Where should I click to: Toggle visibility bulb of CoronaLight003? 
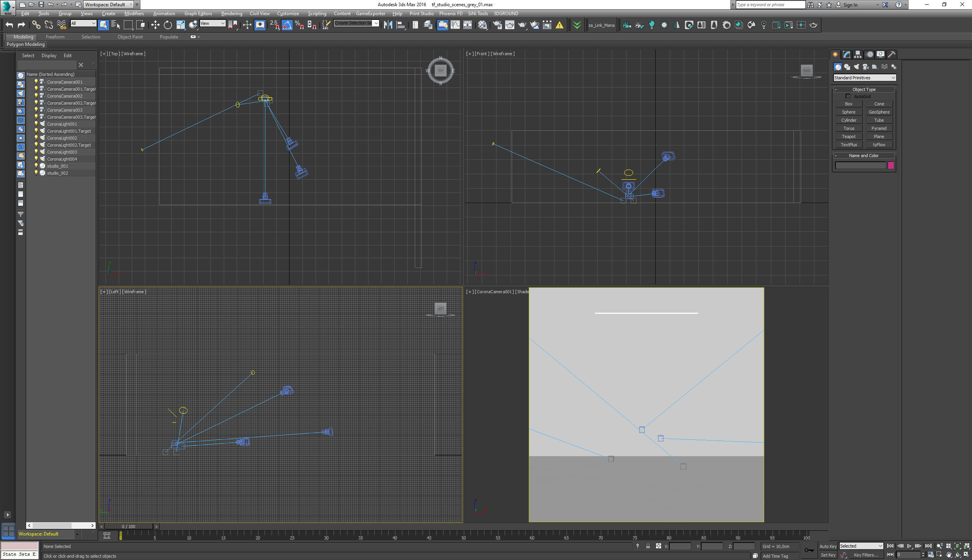tap(36, 152)
